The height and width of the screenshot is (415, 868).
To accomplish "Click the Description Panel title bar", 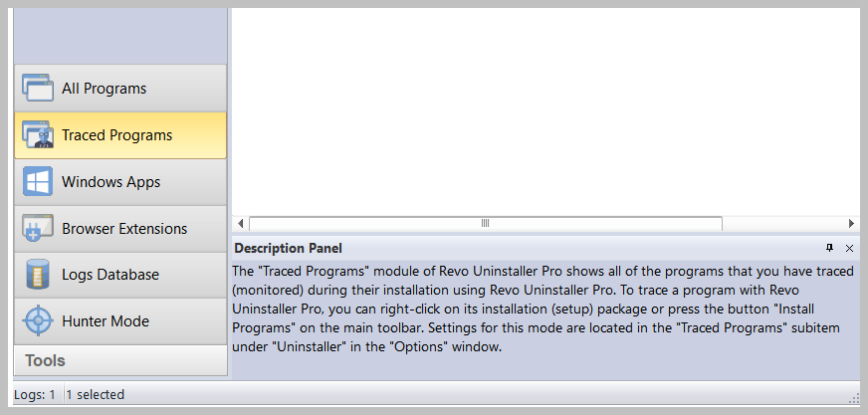I will [x=498, y=248].
